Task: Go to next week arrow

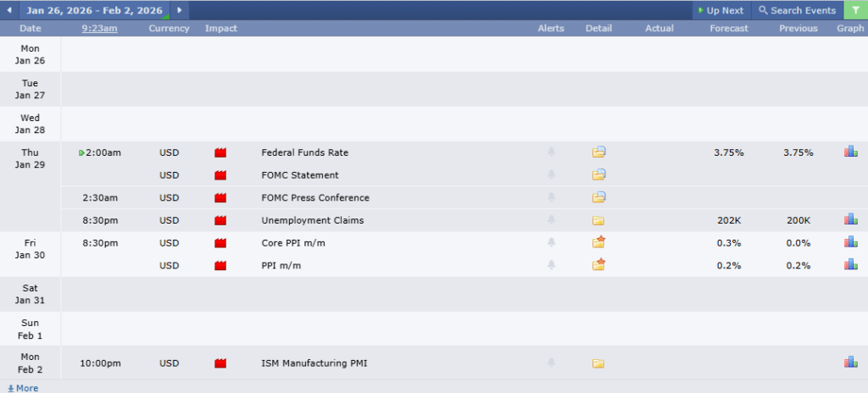Action: (180, 10)
